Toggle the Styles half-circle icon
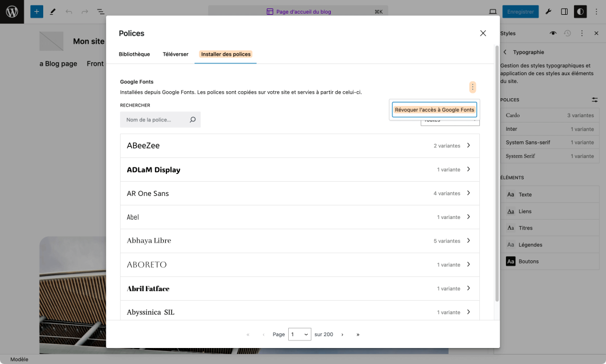The image size is (606, 364). tap(580, 12)
